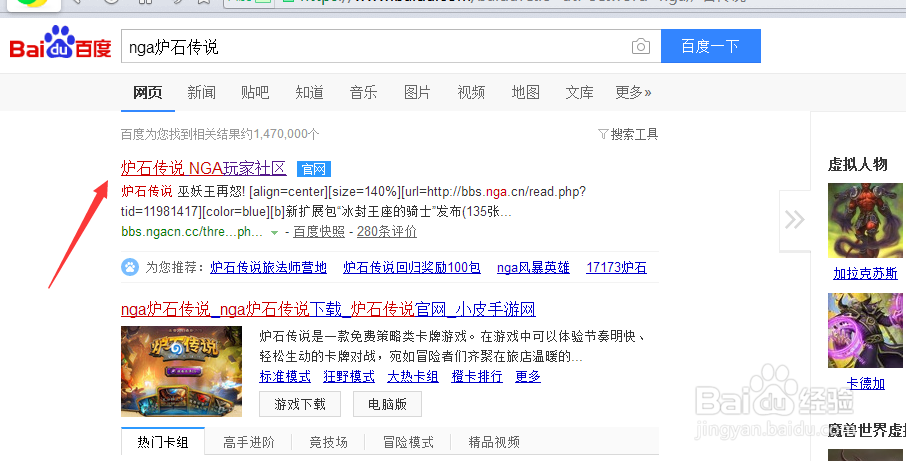906x461 pixels.
Task: Select the 热门卡组 tab
Action: [x=163, y=443]
